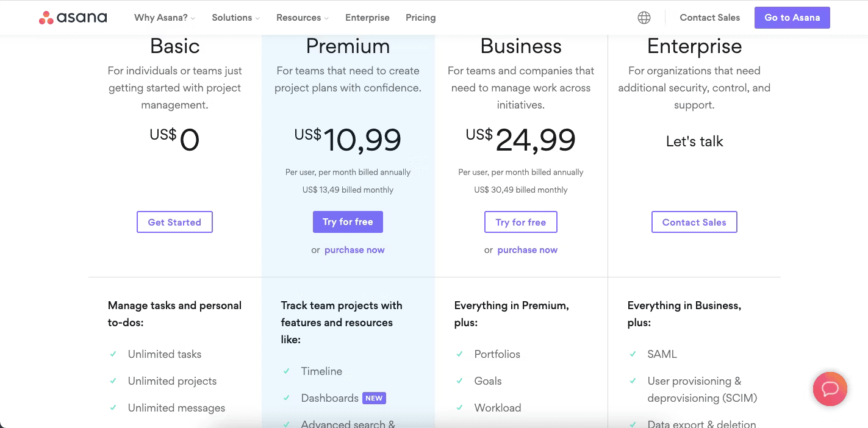Click Try for free under Business
Image resolution: width=868 pixels, height=428 pixels.
tap(521, 222)
